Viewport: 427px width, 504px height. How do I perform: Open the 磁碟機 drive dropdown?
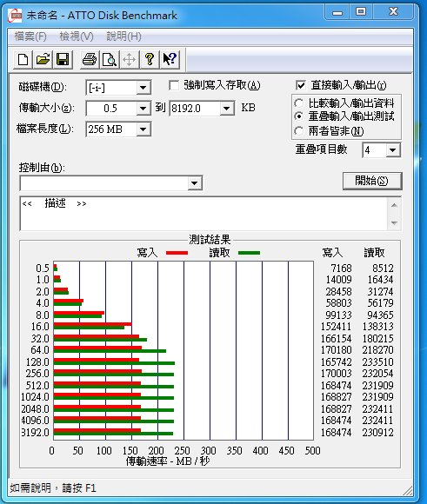coord(143,88)
